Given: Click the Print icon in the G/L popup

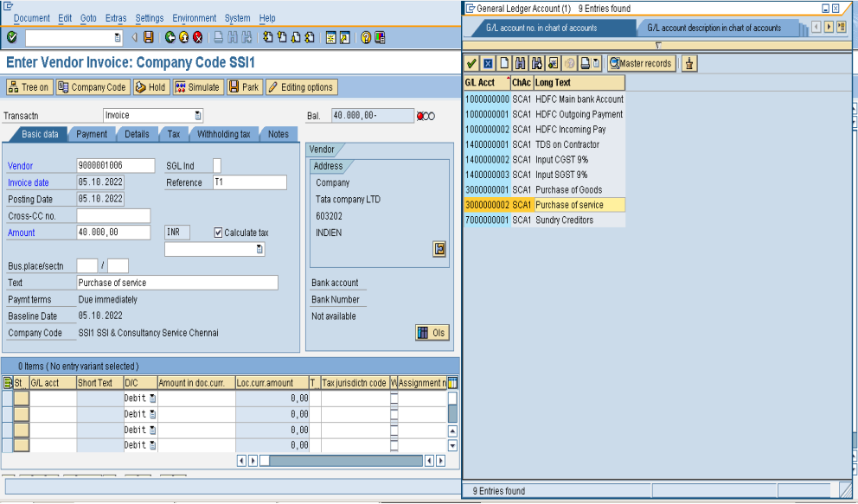Looking at the screenshot, I should (x=585, y=62).
